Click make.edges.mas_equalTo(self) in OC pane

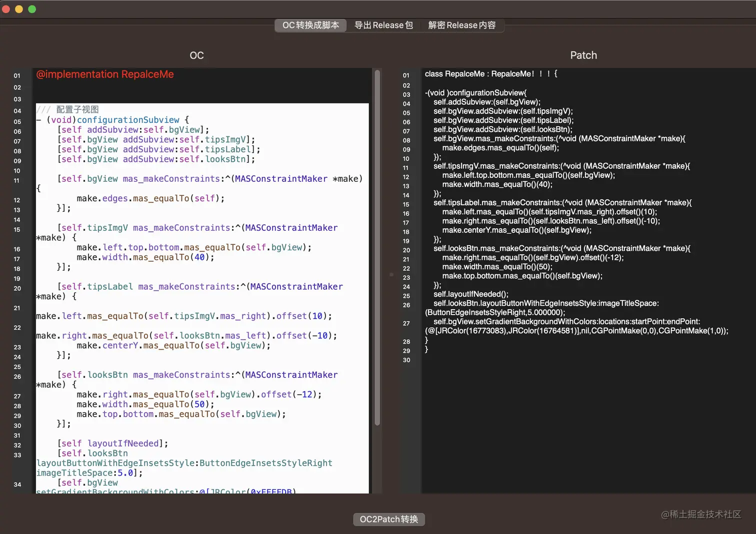(x=150, y=198)
